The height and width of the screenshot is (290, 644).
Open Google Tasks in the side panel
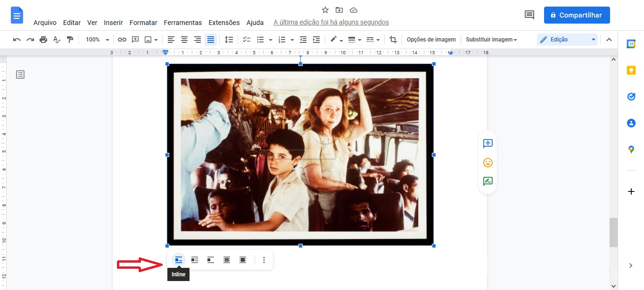coord(631,97)
